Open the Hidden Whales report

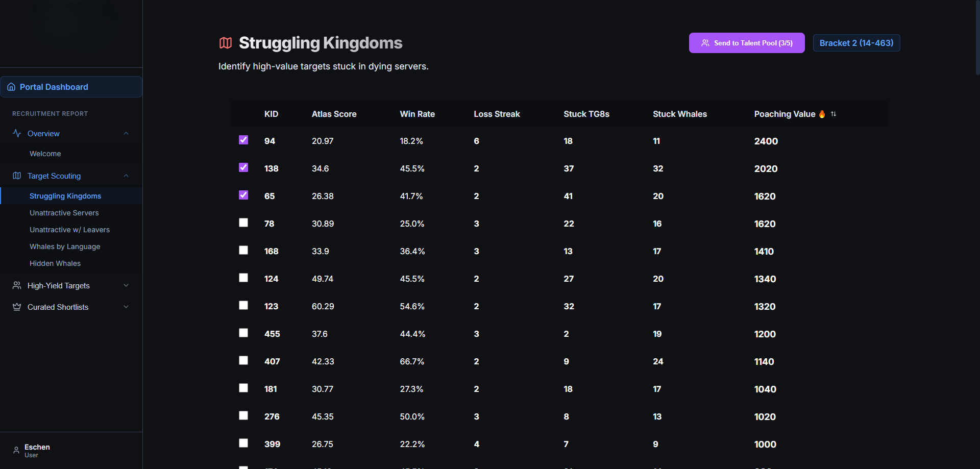[55, 263]
